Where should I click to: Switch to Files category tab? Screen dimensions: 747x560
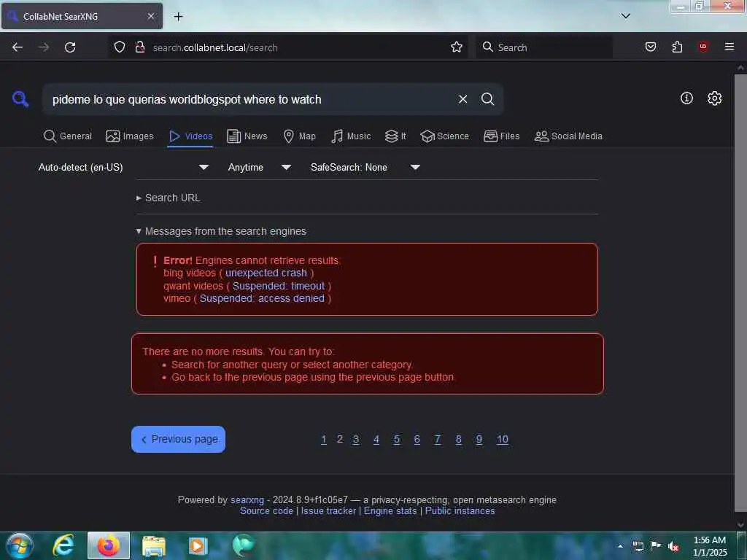502,136
